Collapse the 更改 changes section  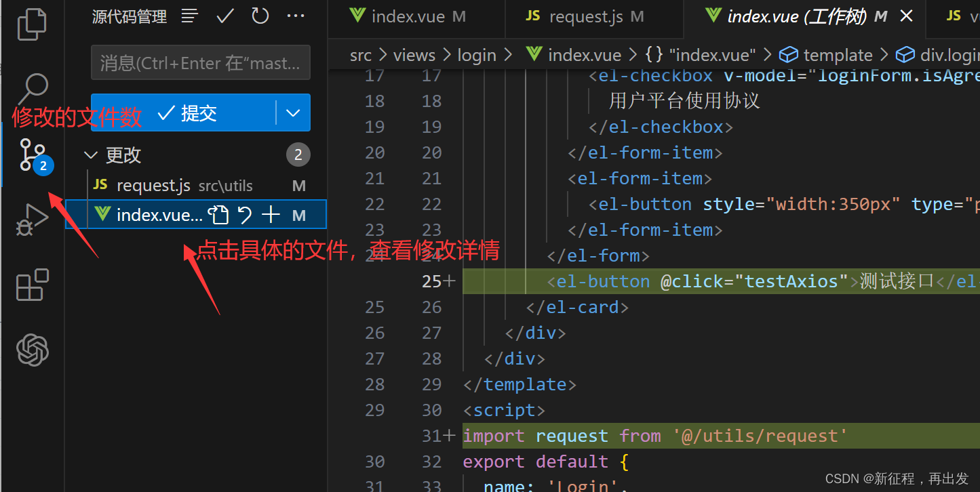90,155
